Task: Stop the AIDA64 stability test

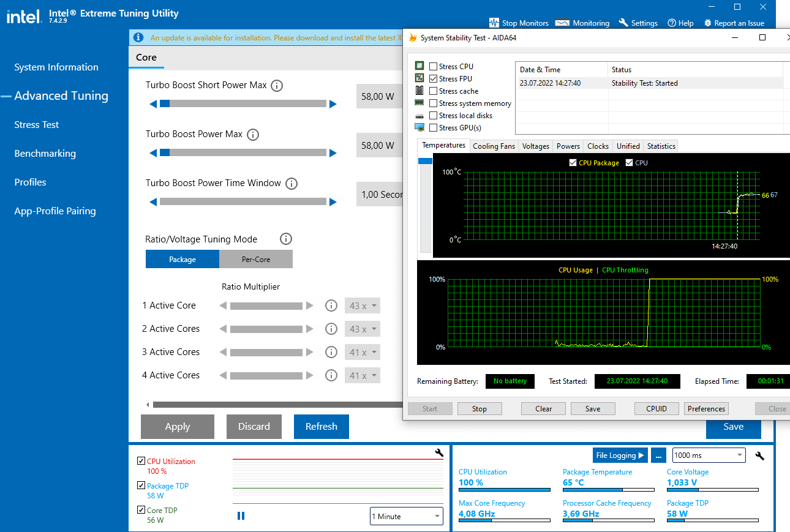Action: 480,409
